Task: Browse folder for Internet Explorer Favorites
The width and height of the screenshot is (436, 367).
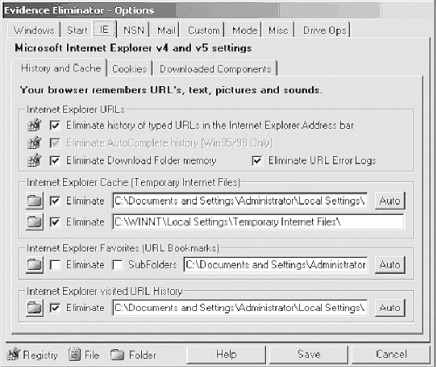Action: [x=35, y=265]
